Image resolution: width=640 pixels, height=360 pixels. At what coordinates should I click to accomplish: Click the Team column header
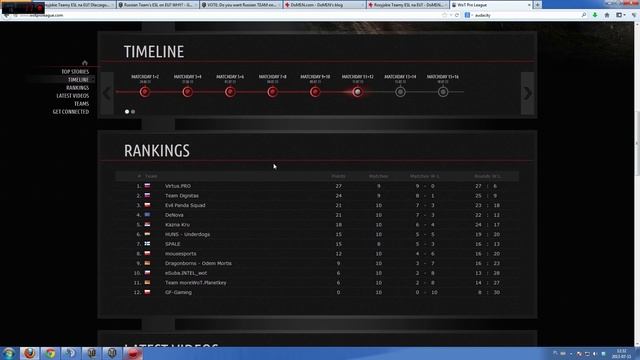pyautogui.click(x=151, y=176)
